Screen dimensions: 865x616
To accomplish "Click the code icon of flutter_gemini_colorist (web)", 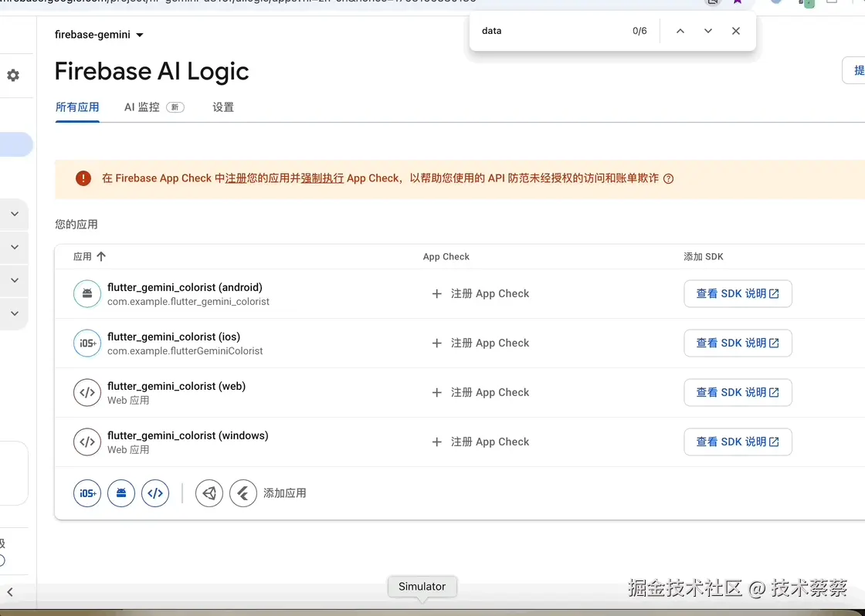I will 87,393.
